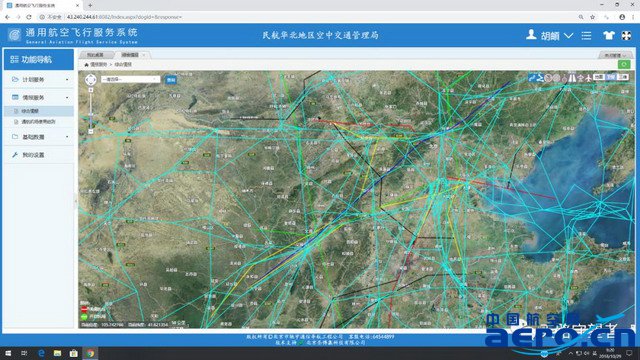Screen dimensions: 640x360
Task: Click the fullscreen arrows icon in the header
Action: 626,35
